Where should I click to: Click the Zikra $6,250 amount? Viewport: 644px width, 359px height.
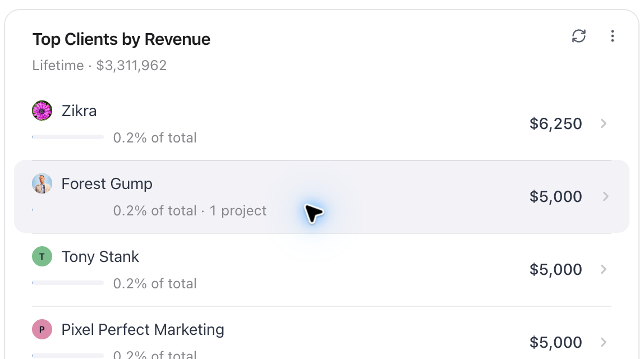[x=555, y=123]
